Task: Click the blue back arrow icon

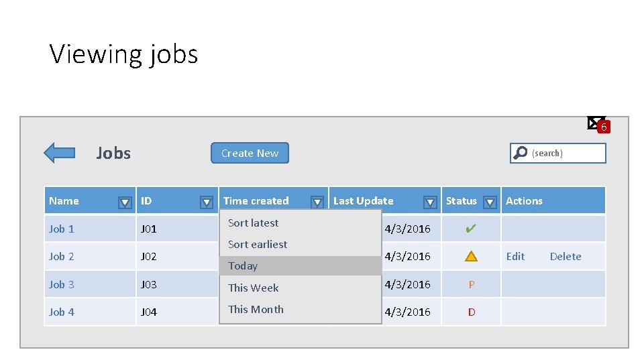Action: tap(59, 153)
